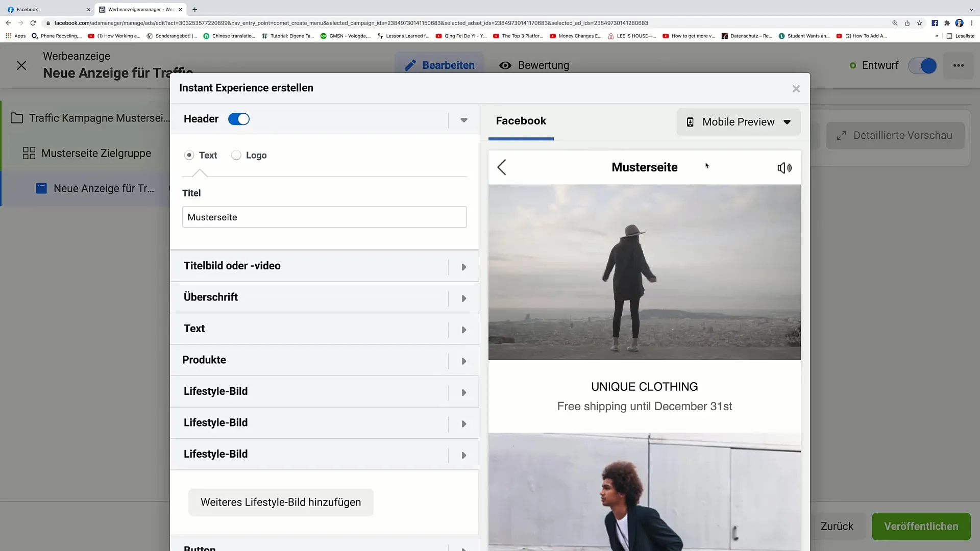Viewport: 980px width, 551px height.
Task: Bookmark this page with the star icon
Action: pos(919,23)
